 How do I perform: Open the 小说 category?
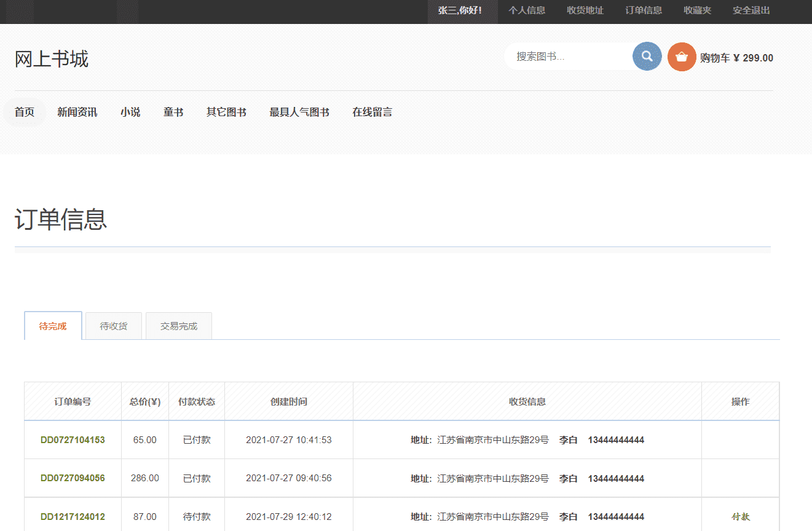(130, 112)
